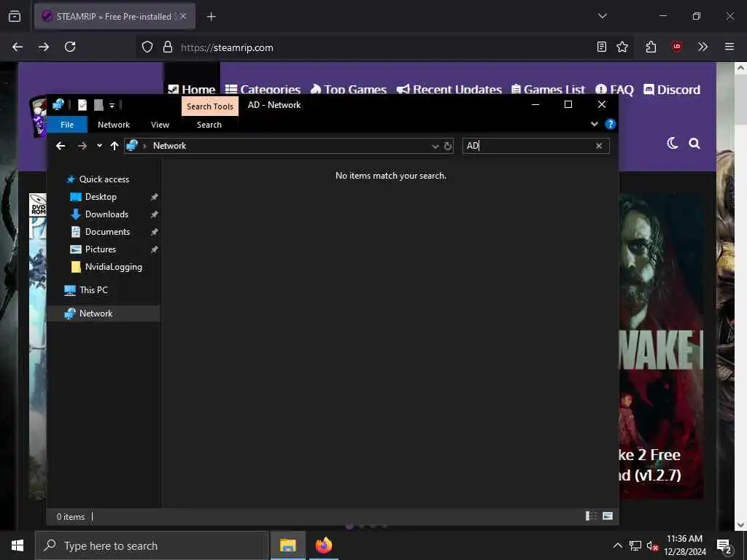Open the Search ribbon tab

tap(209, 124)
